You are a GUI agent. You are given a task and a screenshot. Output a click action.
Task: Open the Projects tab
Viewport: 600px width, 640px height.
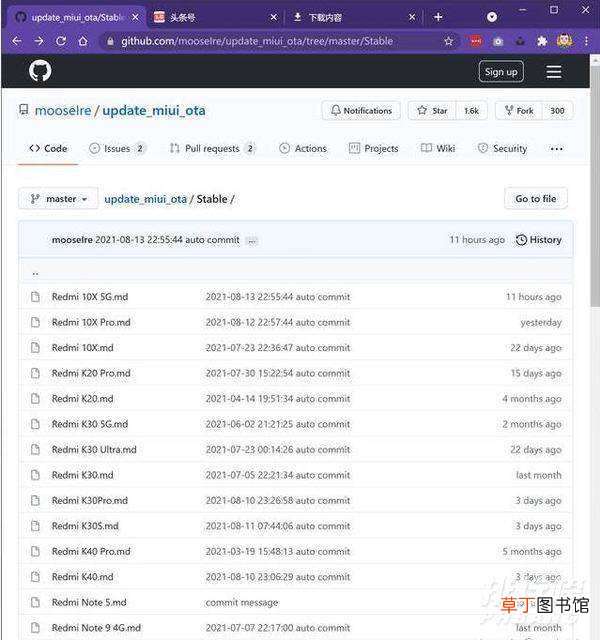point(373,149)
